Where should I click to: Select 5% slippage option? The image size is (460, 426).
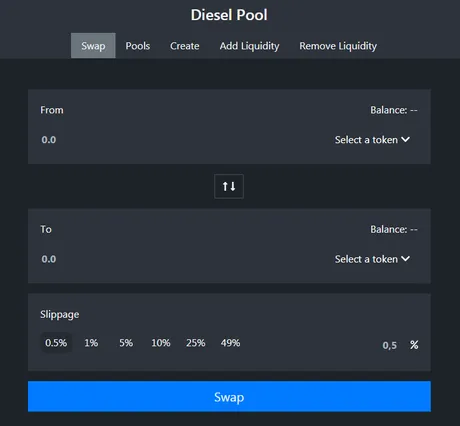[x=126, y=343]
